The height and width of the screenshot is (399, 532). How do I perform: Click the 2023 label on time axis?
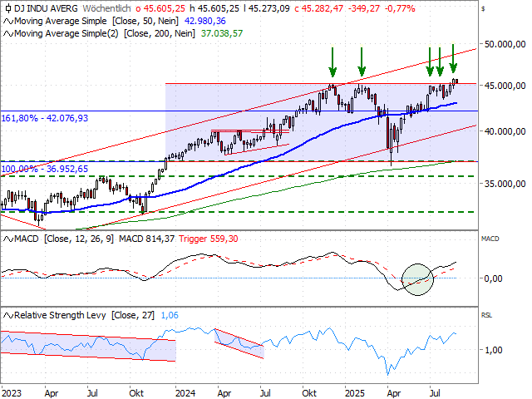12,393
